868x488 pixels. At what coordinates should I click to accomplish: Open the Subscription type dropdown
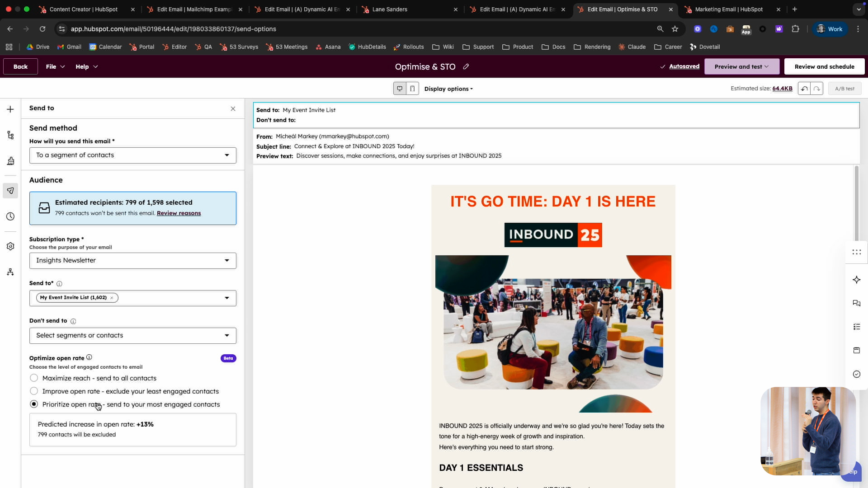[x=132, y=260]
